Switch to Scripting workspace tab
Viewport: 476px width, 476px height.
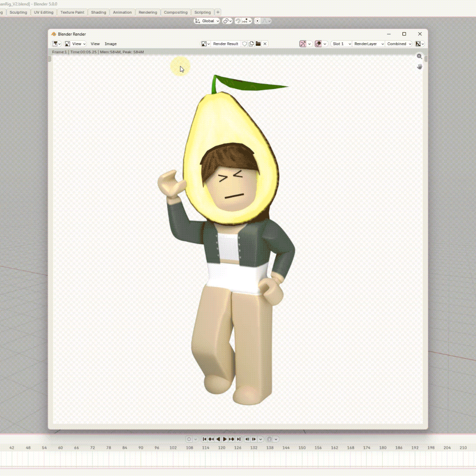point(202,12)
